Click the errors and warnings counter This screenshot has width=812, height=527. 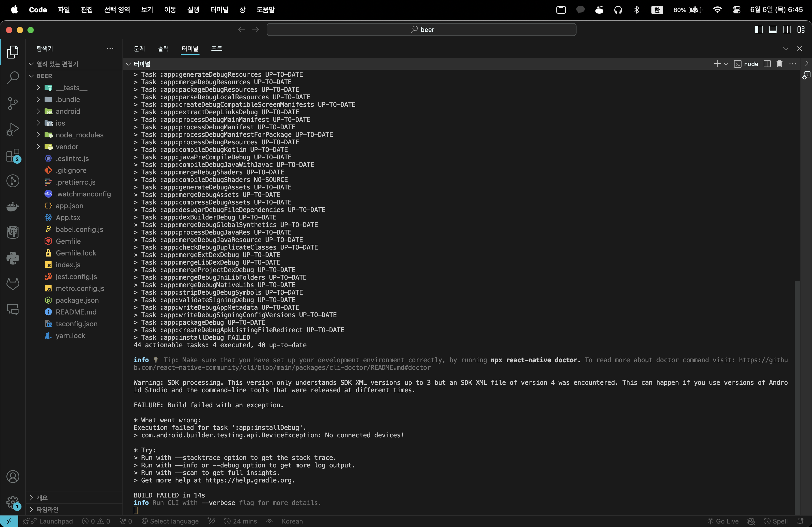96,521
